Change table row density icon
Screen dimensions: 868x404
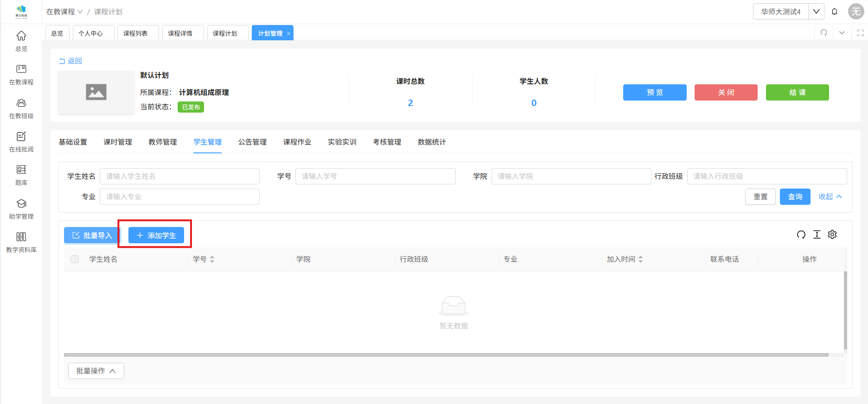tap(817, 234)
